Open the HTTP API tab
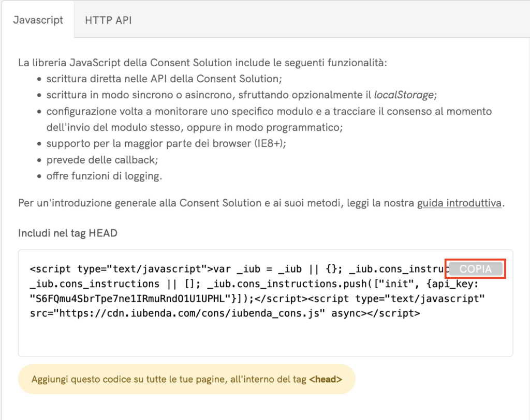The height and width of the screenshot is (420, 530). [x=108, y=20]
